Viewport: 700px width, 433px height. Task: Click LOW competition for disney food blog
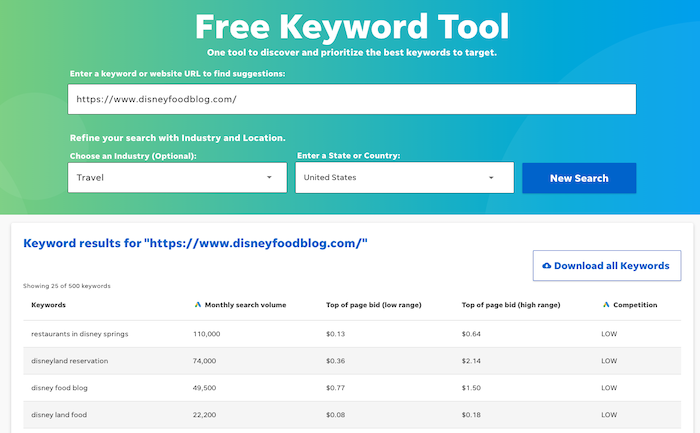(x=609, y=388)
